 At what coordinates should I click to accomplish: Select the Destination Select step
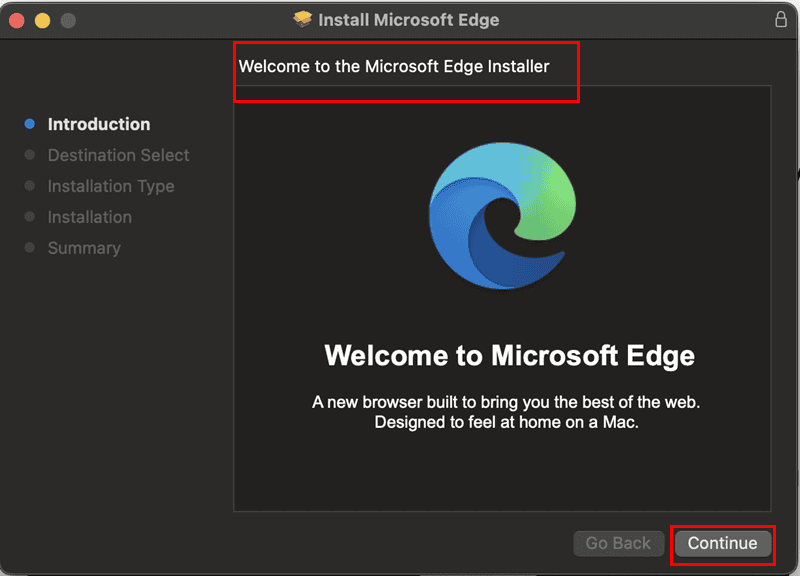click(118, 156)
